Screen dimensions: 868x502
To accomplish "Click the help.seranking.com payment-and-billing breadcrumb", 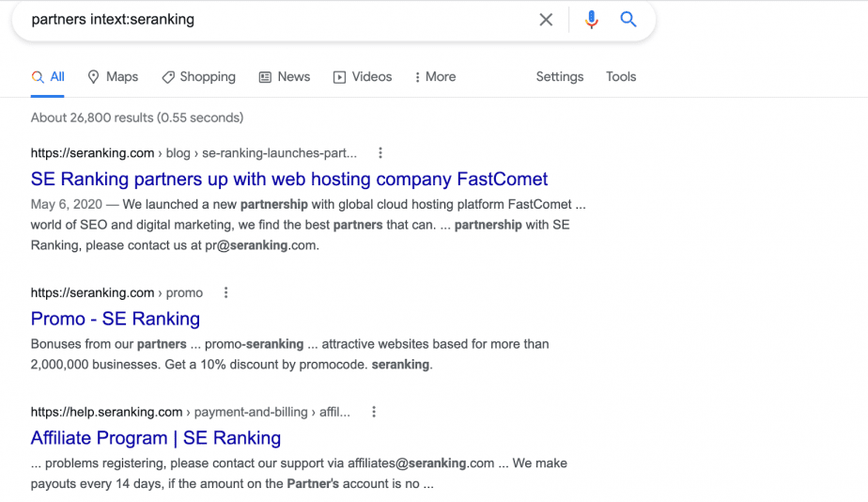I will [x=191, y=412].
